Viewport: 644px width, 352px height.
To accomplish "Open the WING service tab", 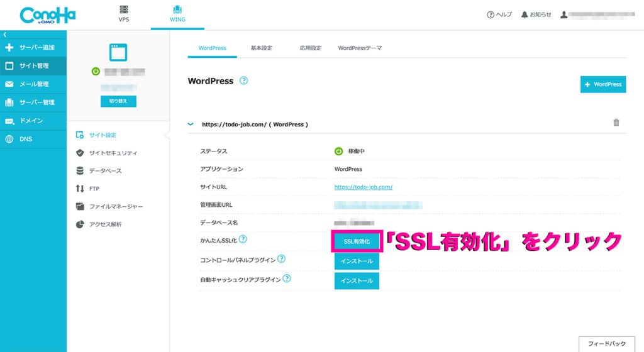I will tap(177, 14).
